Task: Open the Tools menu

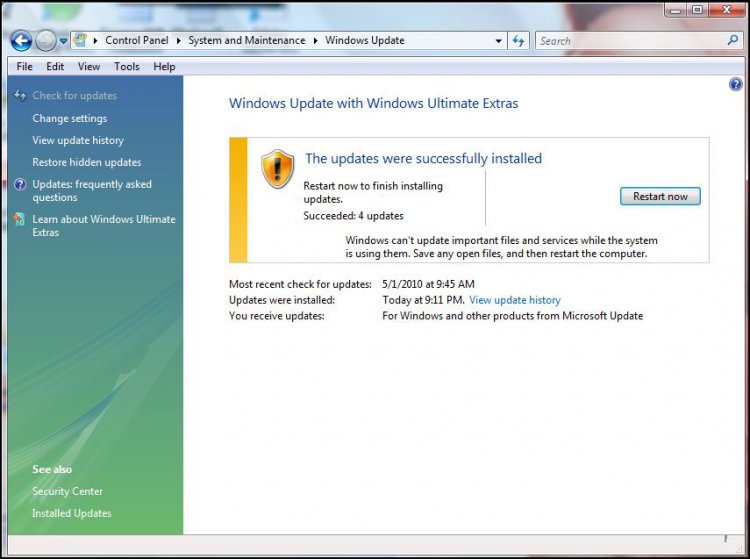Action: (127, 66)
